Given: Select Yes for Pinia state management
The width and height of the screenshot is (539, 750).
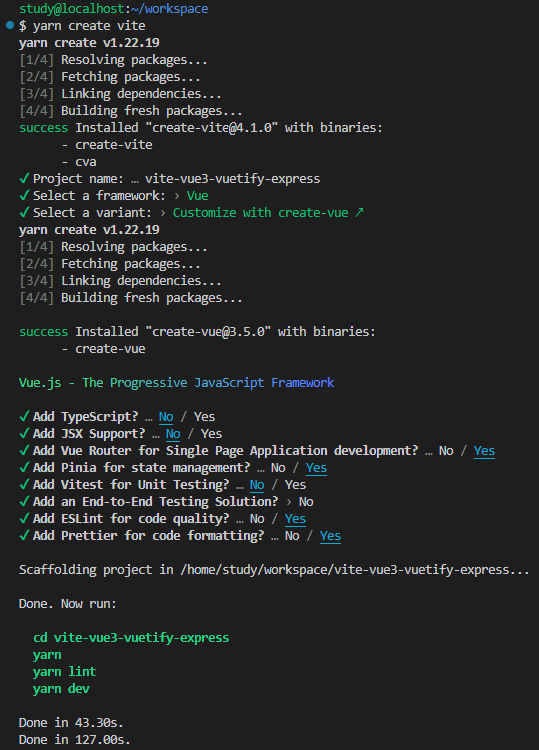Looking at the screenshot, I should pyautogui.click(x=316, y=468).
